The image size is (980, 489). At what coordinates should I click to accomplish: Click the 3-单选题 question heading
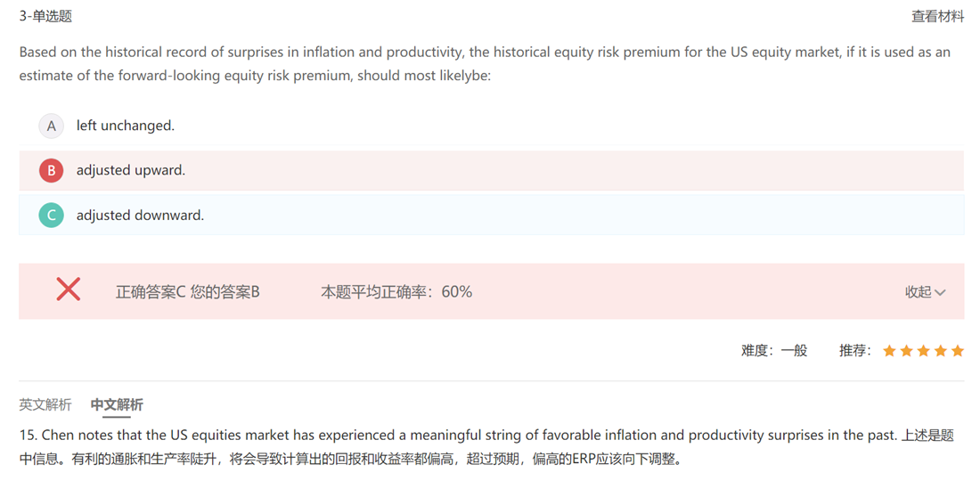pyautogui.click(x=45, y=16)
